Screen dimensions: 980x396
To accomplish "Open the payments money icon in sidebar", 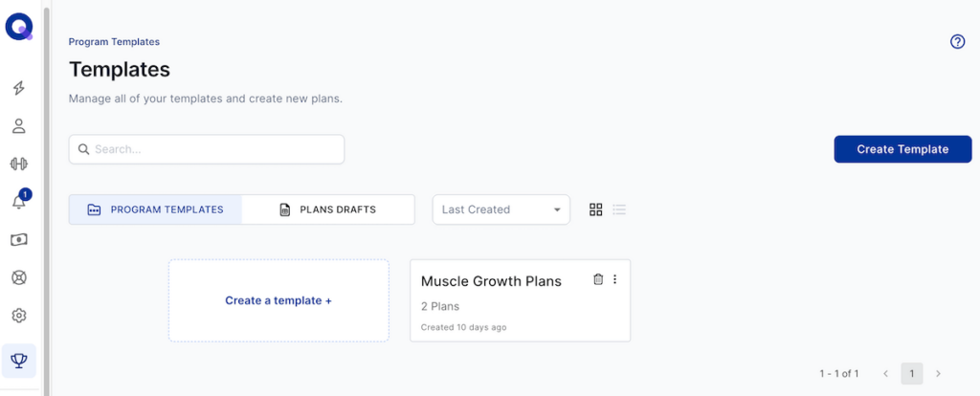I will 19,239.
